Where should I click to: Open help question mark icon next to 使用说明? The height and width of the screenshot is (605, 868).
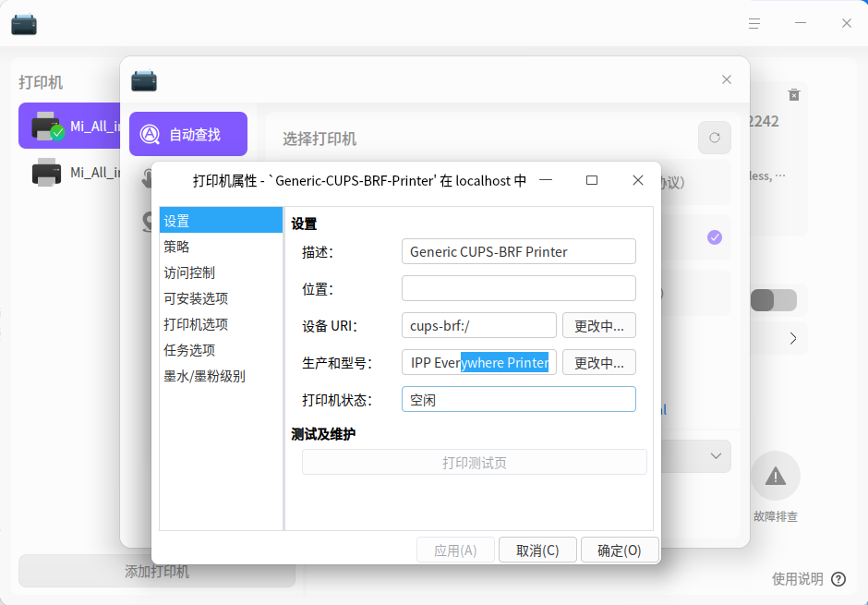[838, 579]
